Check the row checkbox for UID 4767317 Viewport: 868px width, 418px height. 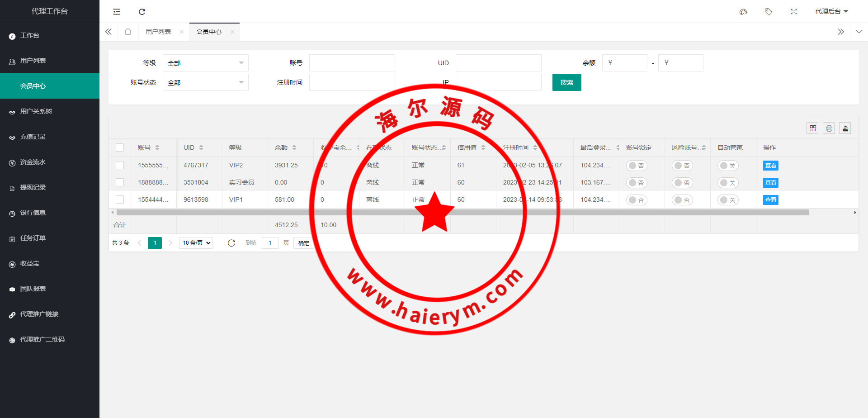tap(120, 166)
